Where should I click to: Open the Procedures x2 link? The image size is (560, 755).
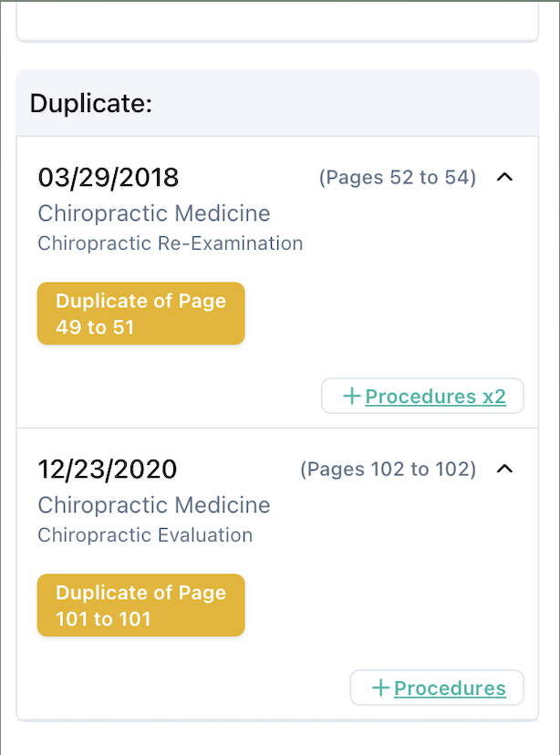[435, 397]
